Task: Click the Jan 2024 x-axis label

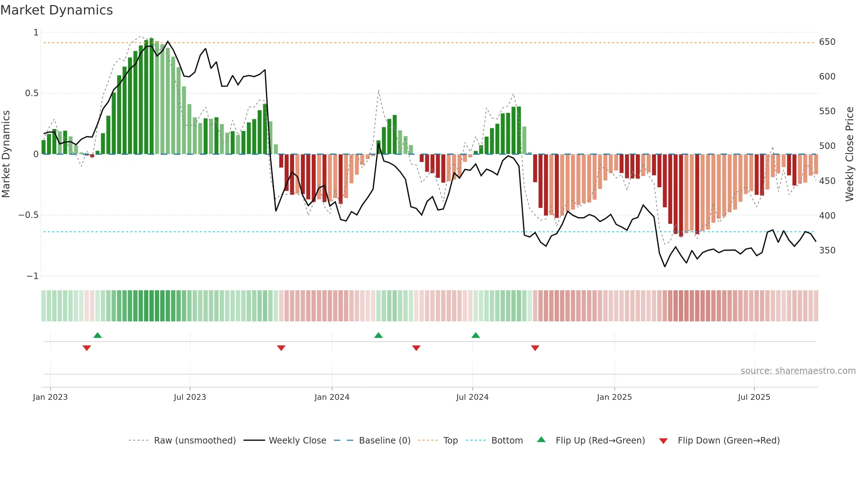Action: pos(332,397)
